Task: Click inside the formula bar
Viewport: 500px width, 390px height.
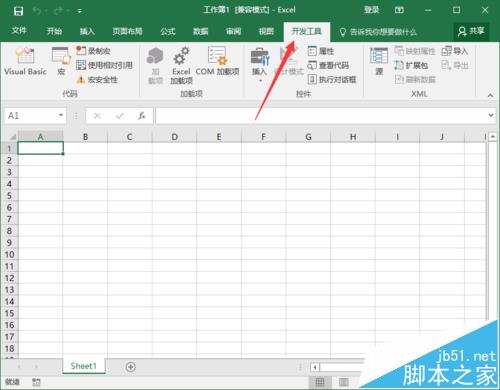Action: click(321, 115)
